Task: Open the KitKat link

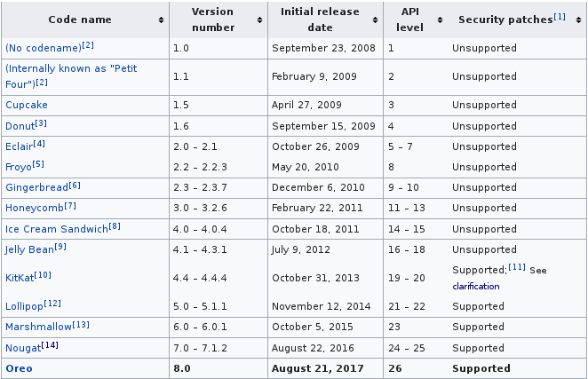Action: pyautogui.click(x=20, y=278)
